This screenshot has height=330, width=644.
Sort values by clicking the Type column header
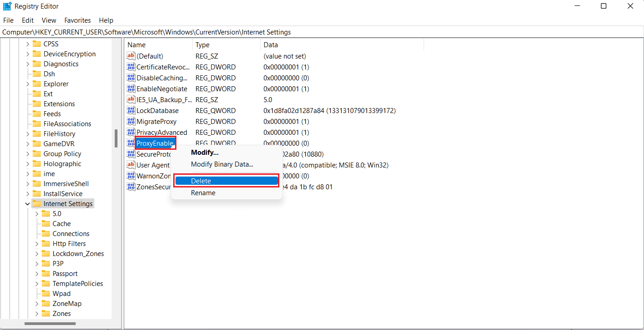tap(202, 44)
